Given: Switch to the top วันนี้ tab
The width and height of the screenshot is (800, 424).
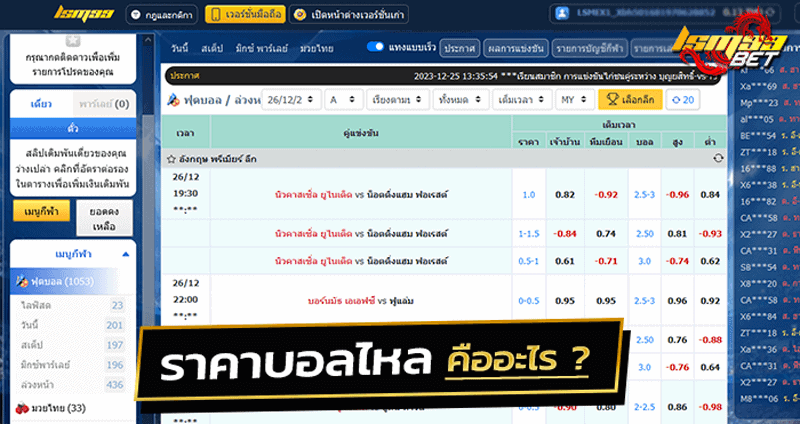Looking at the screenshot, I should pyautogui.click(x=180, y=48).
